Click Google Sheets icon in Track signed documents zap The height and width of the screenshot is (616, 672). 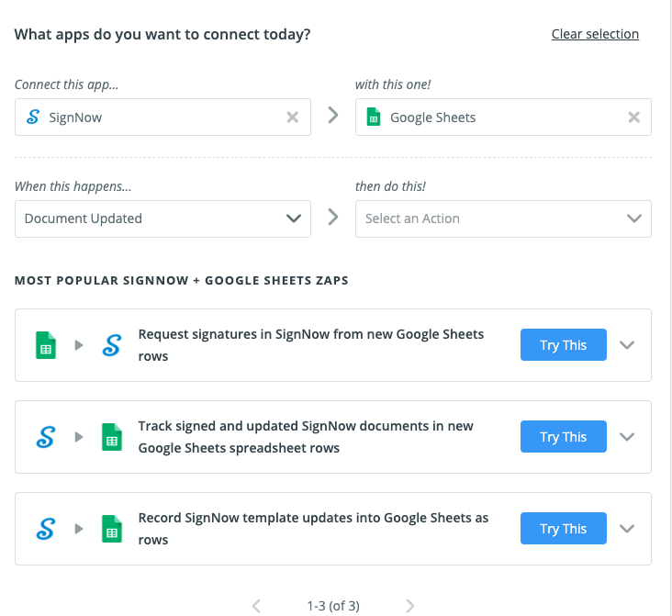tap(111, 437)
